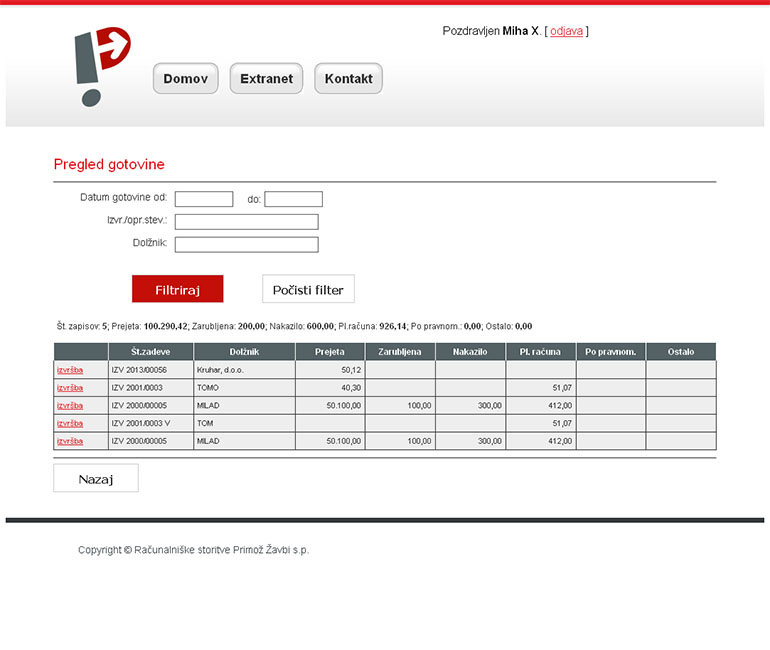Image resolution: width=770 pixels, height=650 pixels.
Task: Open the Domov menu item
Action: (186, 79)
